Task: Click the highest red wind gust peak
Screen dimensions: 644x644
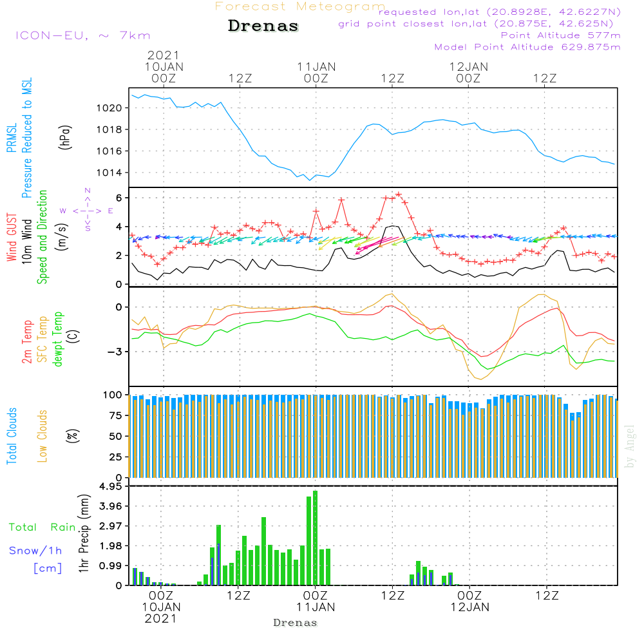Action: click(399, 194)
